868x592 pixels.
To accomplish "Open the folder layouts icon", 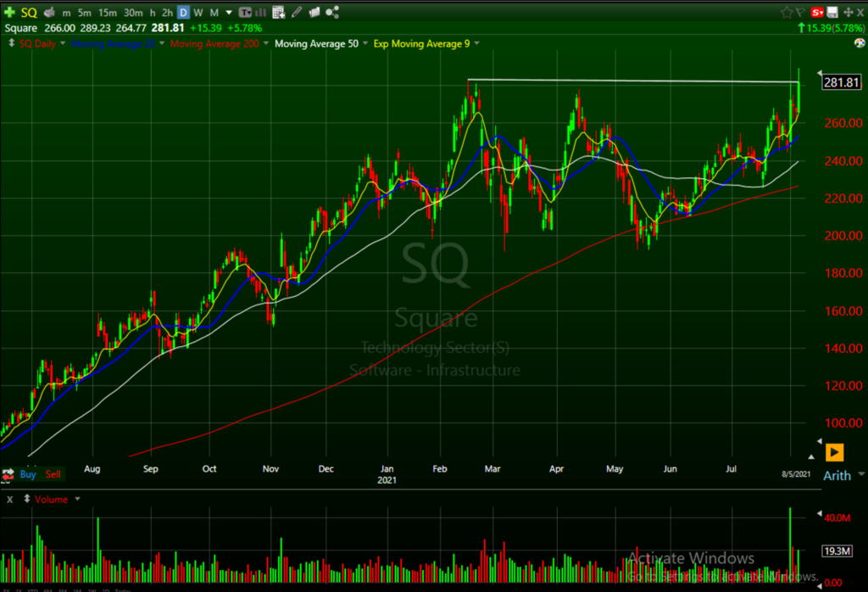I will click(314, 12).
